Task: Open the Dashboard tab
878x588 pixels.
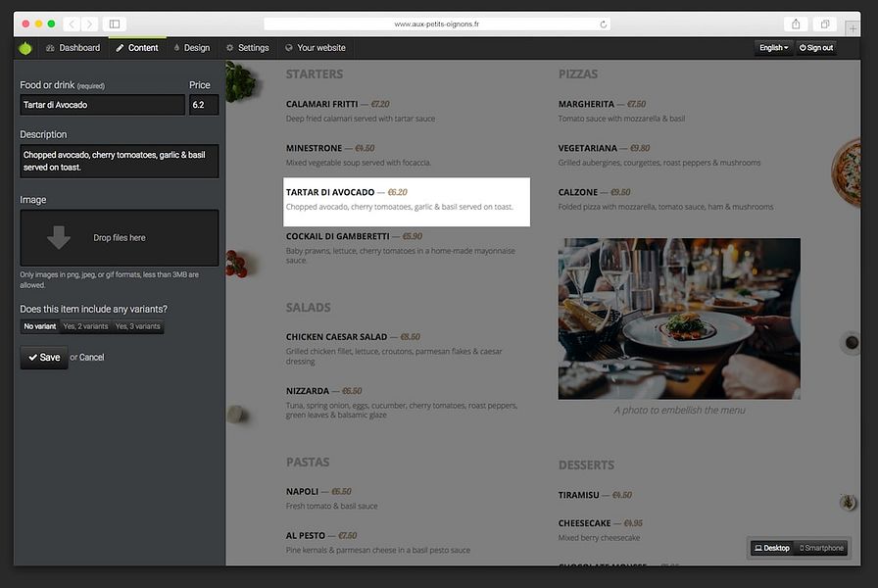Action: pos(73,48)
